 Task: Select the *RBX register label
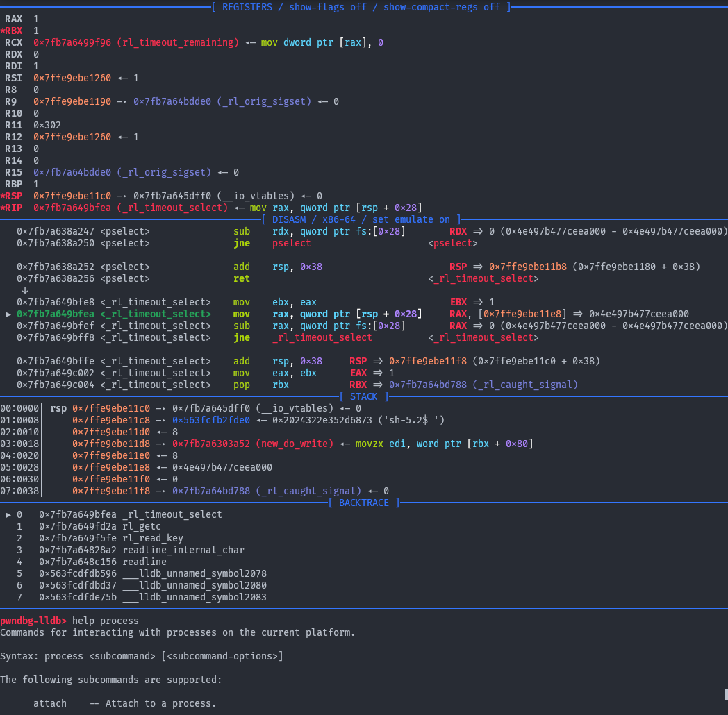(14, 31)
